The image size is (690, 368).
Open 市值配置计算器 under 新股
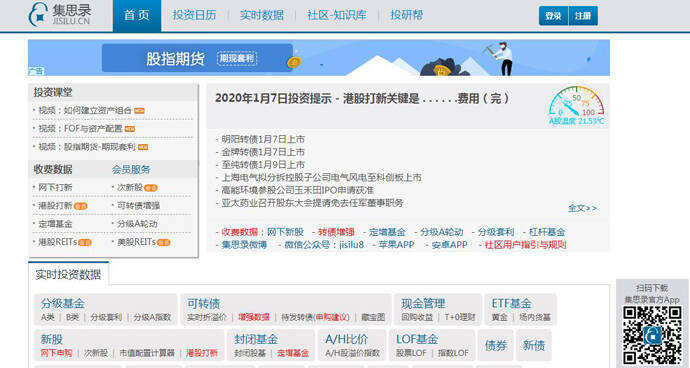147,353
